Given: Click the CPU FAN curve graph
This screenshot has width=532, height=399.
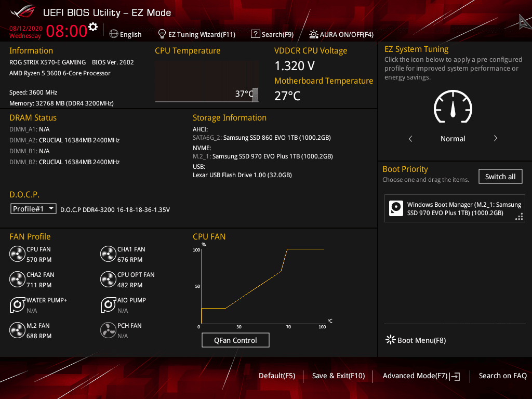Looking at the screenshot, I should click(x=263, y=286).
